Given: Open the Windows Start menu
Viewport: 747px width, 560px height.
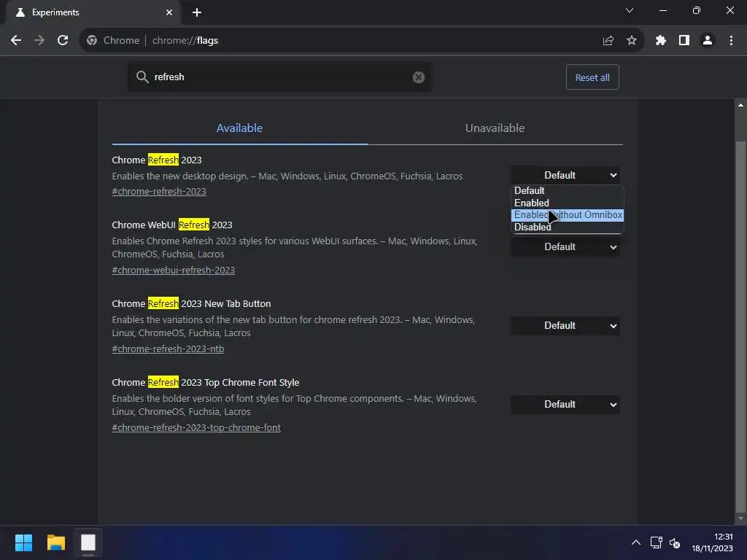Looking at the screenshot, I should (23, 542).
